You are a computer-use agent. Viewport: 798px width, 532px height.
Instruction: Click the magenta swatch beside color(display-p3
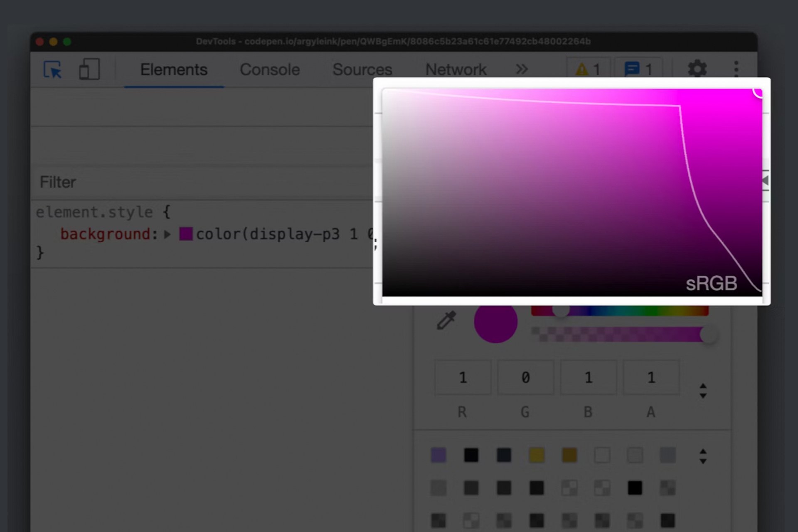click(185, 234)
